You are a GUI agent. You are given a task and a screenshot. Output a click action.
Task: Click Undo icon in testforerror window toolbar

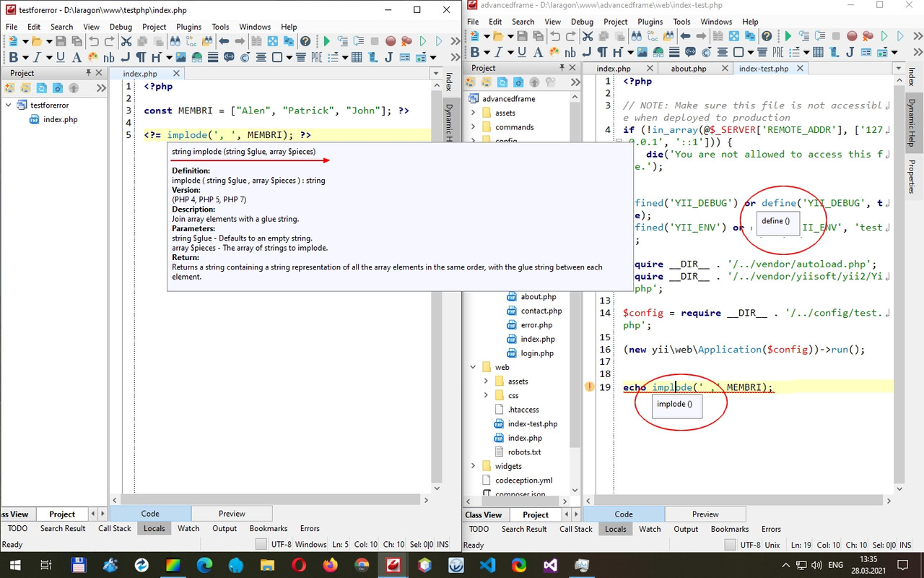tap(94, 41)
